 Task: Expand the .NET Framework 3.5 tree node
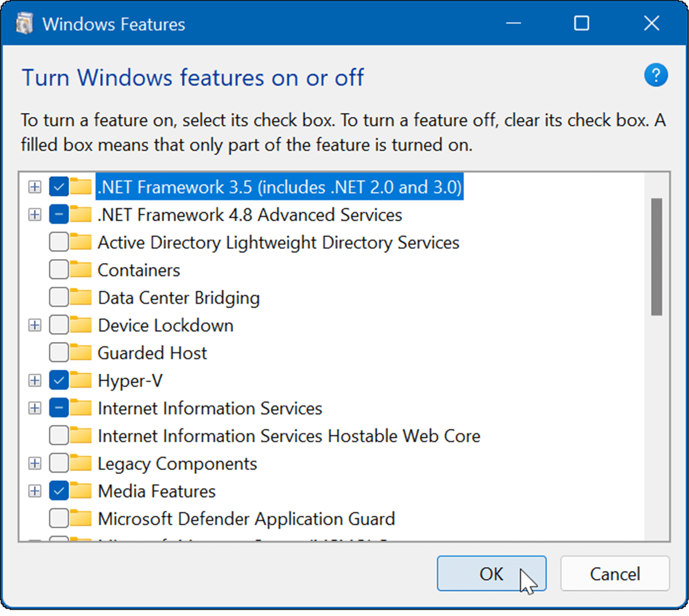pyautogui.click(x=35, y=187)
